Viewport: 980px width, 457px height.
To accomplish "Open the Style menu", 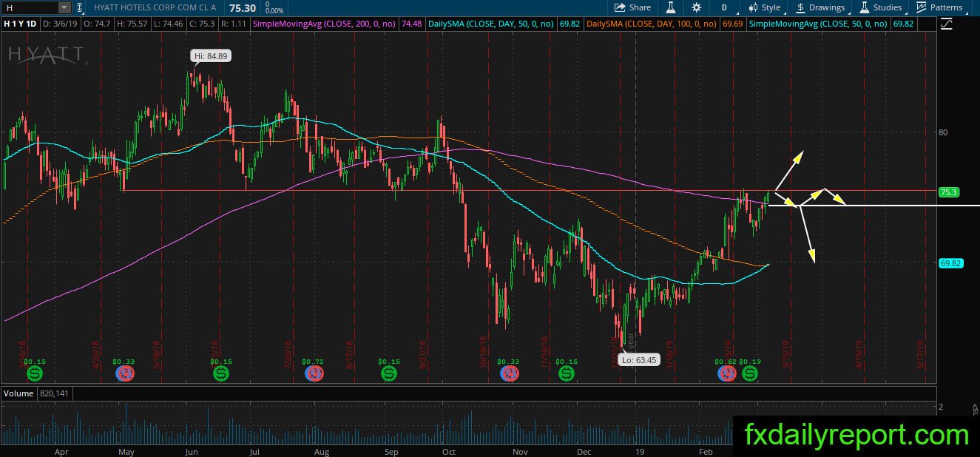I will coord(765,7).
